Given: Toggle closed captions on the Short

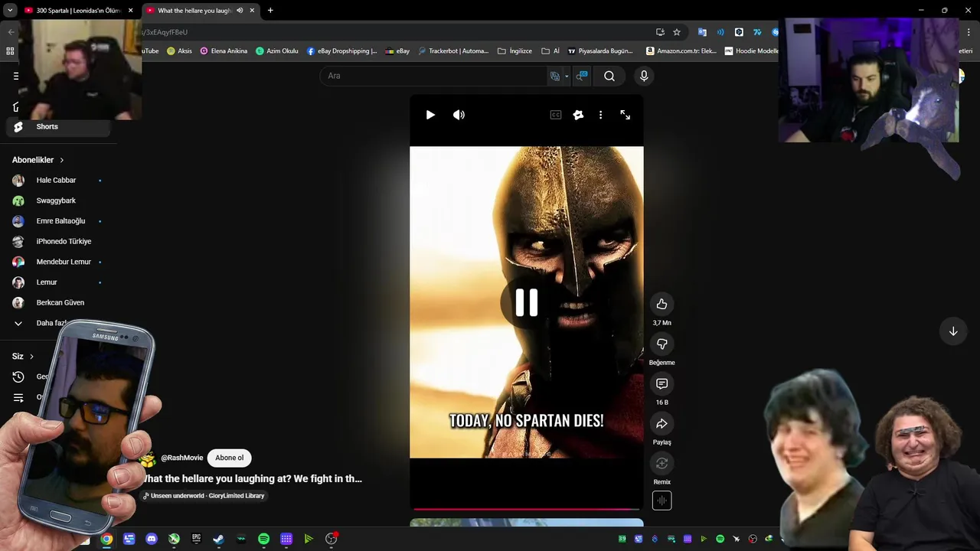Looking at the screenshot, I should [x=556, y=115].
